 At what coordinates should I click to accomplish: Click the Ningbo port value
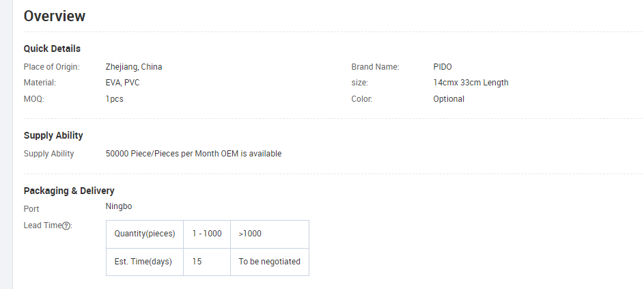click(x=120, y=206)
